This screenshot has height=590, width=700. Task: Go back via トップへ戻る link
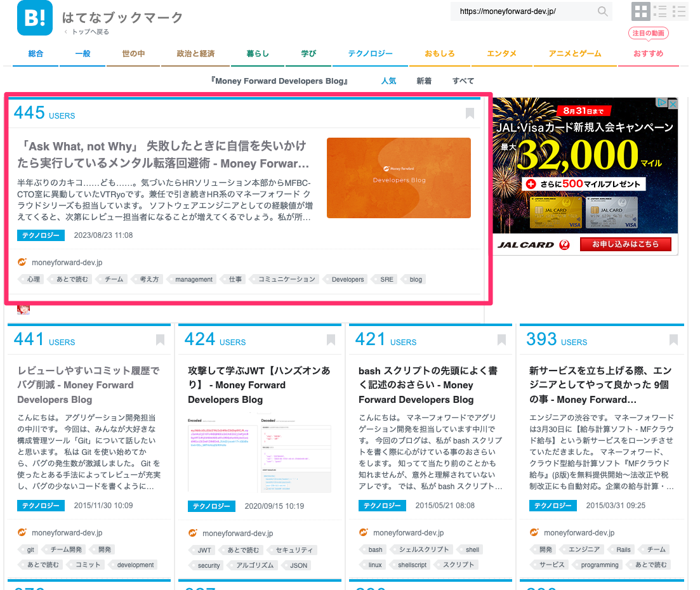click(x=91, y=32)
